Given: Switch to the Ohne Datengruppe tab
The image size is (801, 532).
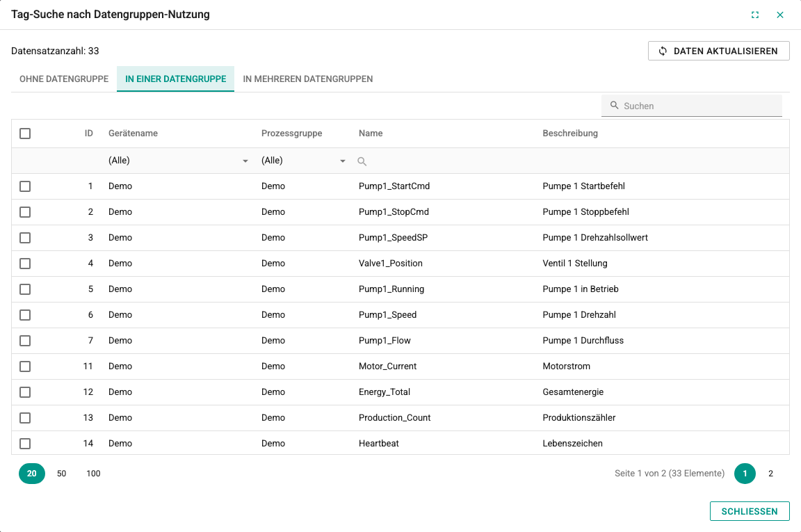Looking at the screenshot, I should click(64, 79).
